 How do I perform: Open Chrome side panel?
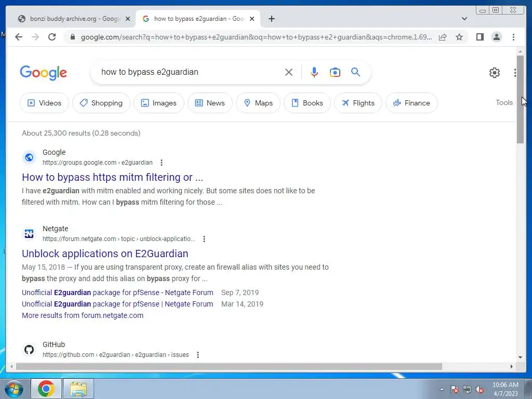click(x=480, y=37)
